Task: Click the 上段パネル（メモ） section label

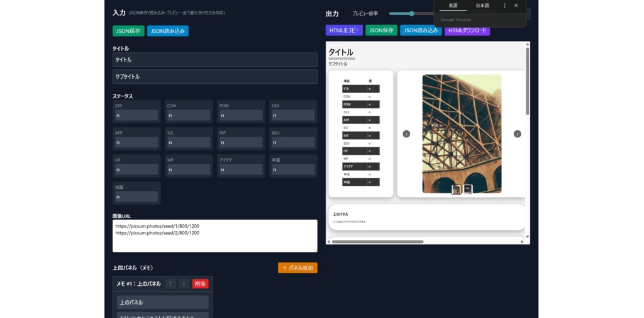Action: click(133, 268)
